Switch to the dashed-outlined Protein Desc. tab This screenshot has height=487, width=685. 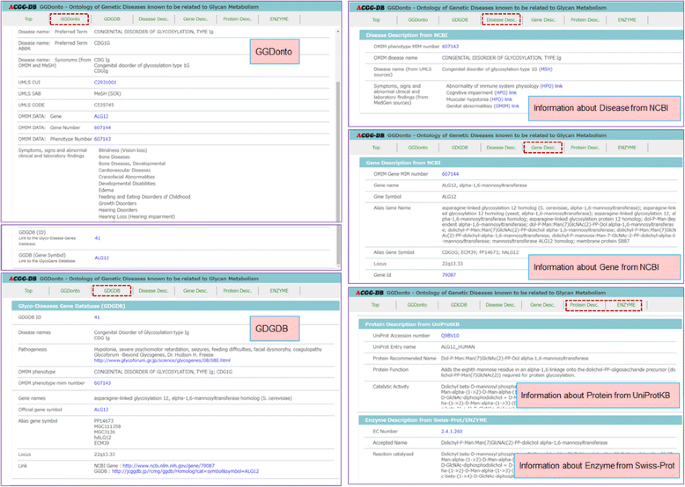(x=584, y=304)
